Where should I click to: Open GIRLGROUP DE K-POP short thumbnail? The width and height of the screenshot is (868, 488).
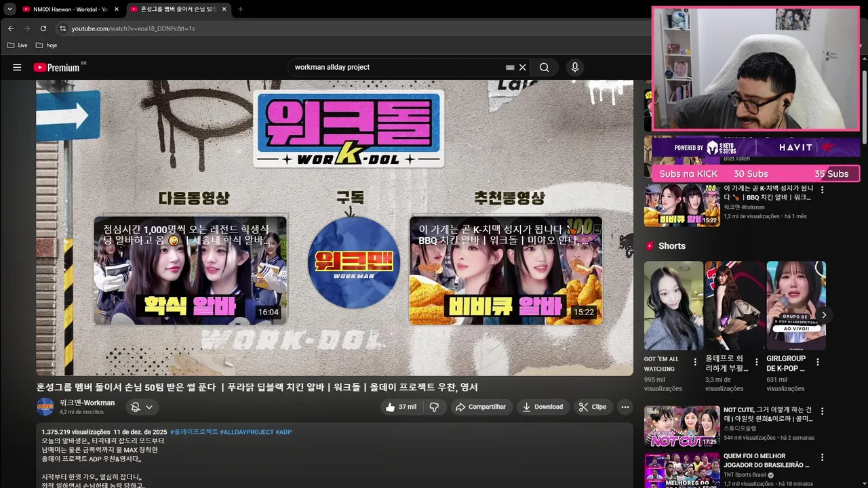796,306
